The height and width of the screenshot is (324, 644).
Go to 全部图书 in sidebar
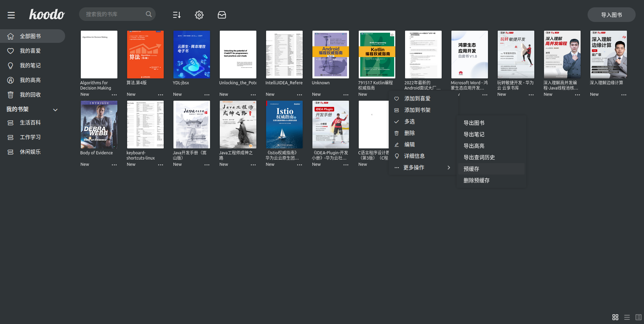point(32,36)
